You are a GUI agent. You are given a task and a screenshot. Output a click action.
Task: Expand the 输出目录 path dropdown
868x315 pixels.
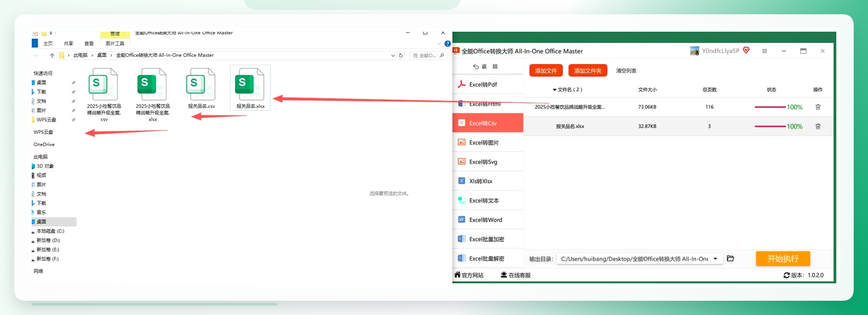click(715, 259)
